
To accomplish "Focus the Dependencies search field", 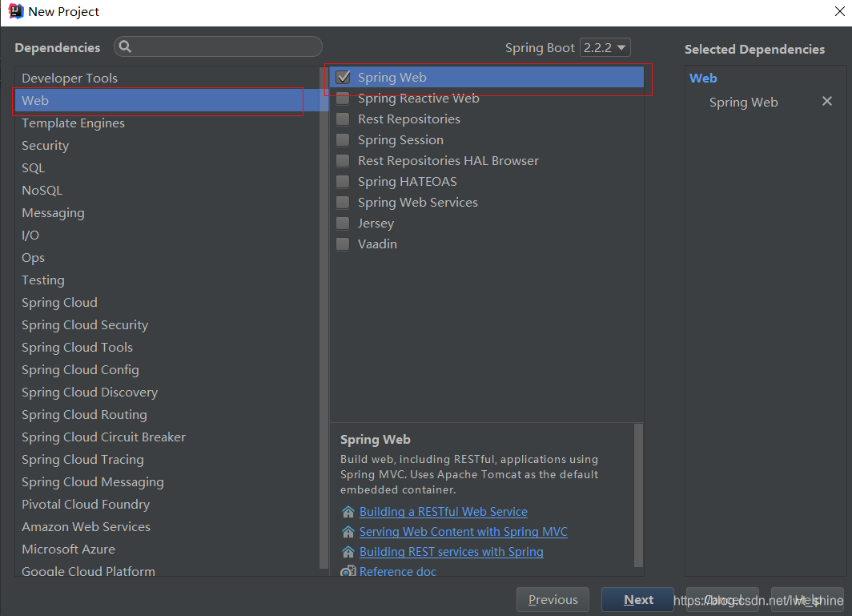I will coord(218,46).
